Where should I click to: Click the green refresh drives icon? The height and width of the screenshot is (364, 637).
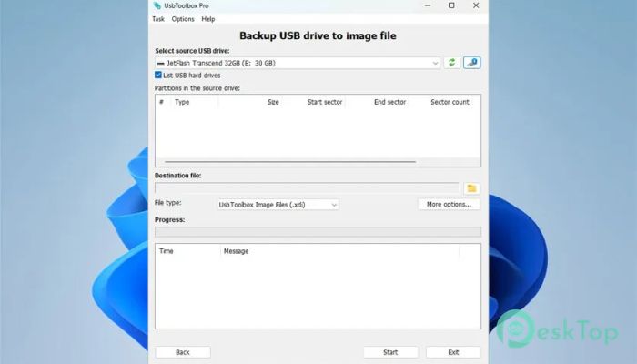pyautogui.click(x=451, y=63)
